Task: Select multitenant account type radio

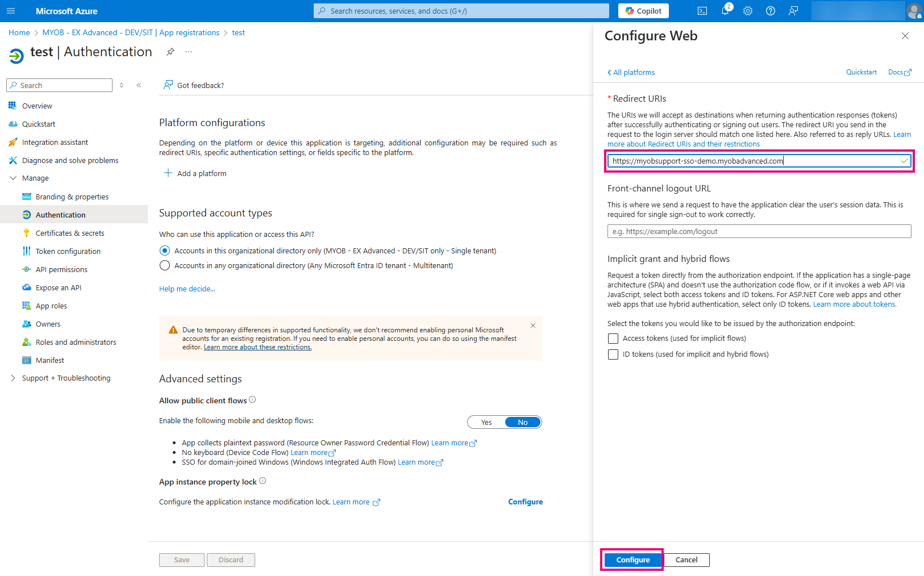Action: pyautogui.click(x=165, y=265)
